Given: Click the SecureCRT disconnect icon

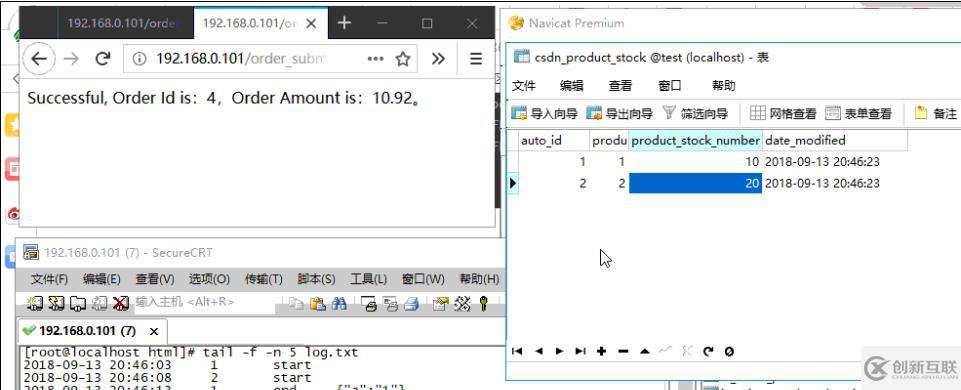Looking at the screenshot, I should pos(121,303).
